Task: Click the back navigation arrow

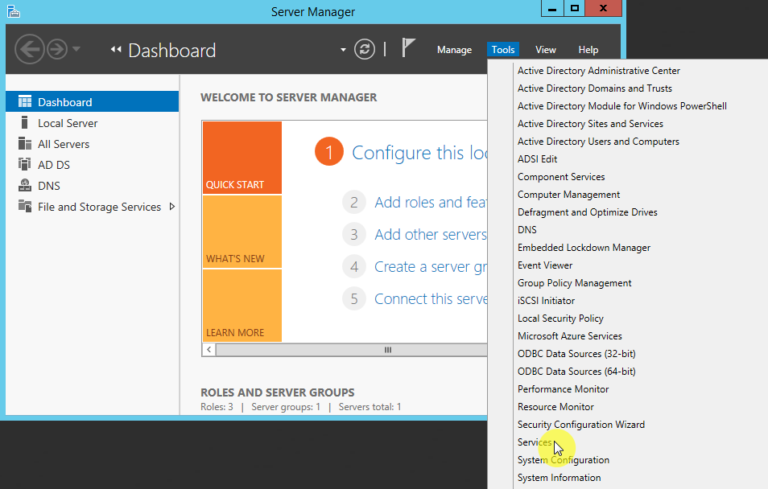Action: point(29,49)
